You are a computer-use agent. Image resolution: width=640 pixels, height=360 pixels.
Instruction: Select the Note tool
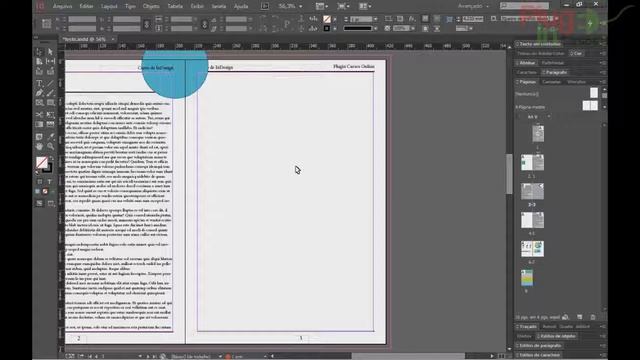pos(39,137)
